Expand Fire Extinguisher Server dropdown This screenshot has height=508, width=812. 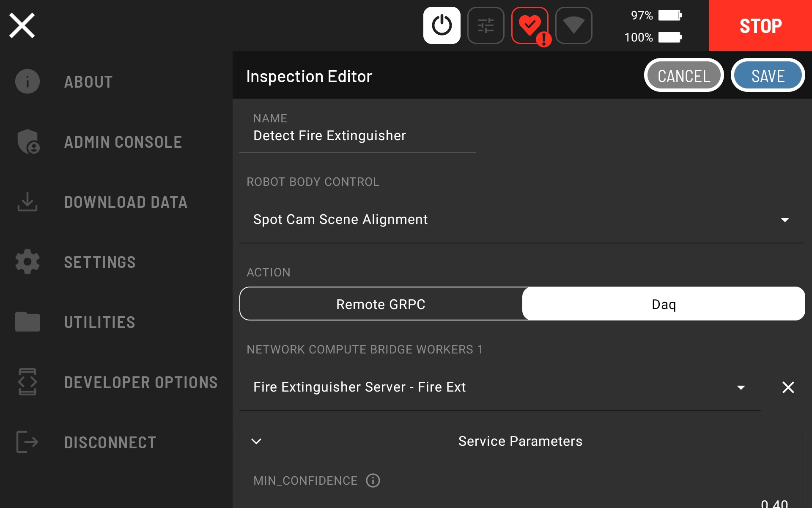[x=741, y=386]
